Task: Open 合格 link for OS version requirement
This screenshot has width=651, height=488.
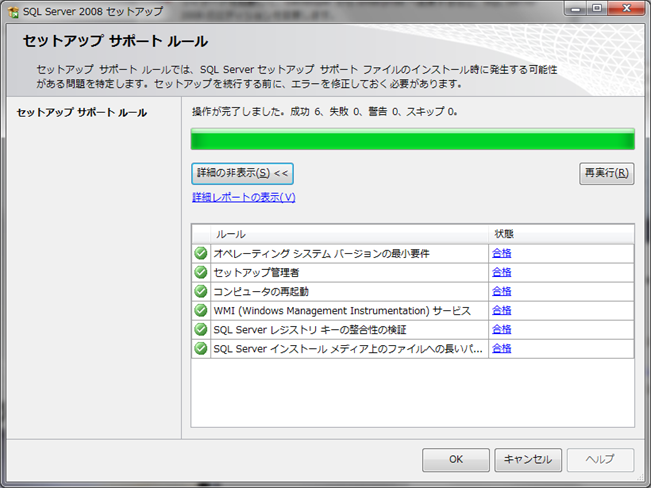Action: click(502, 253)
